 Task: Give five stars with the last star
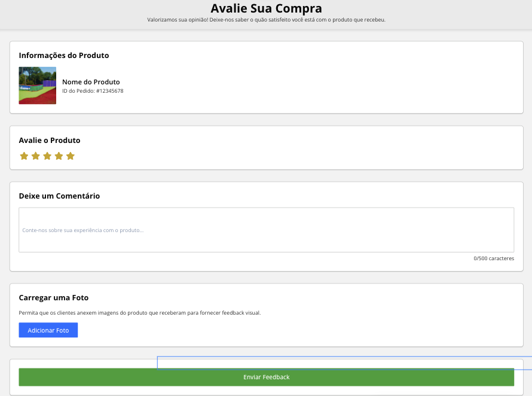click(70, 156)
